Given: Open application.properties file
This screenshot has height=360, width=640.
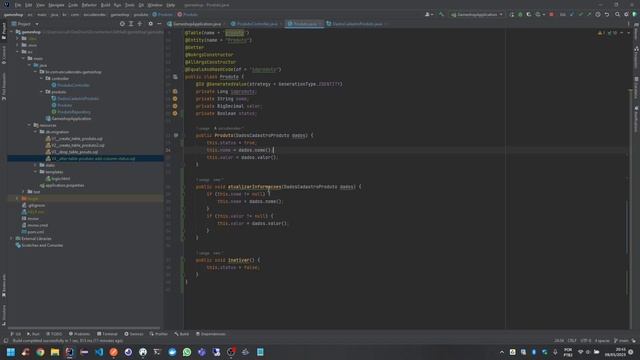Looking at the screenshot, I should tap(62, 185).
